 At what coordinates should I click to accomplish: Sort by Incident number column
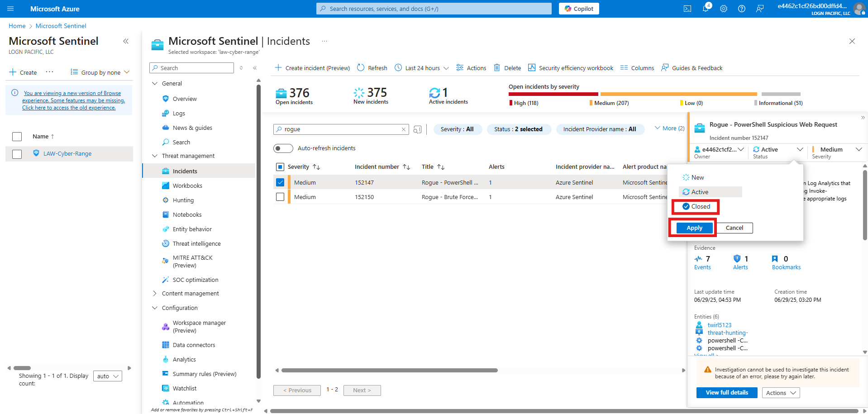pos(382,167)
